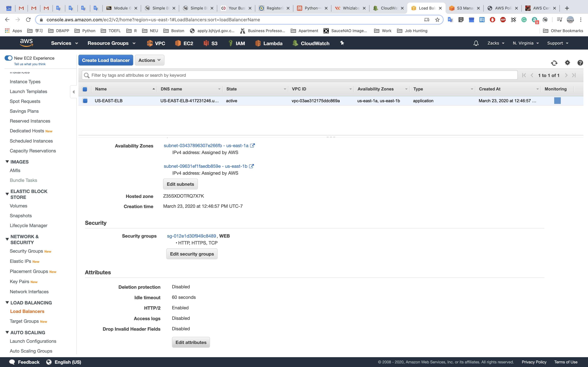Open the table settings gear icon
This screenshot has height=367, width=588.
coord(567,63)
